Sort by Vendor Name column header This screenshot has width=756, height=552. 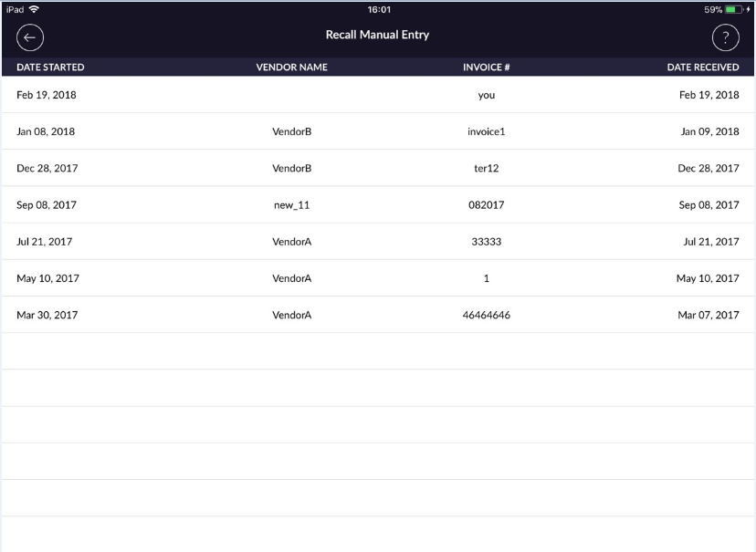click(x=291, y=68)
